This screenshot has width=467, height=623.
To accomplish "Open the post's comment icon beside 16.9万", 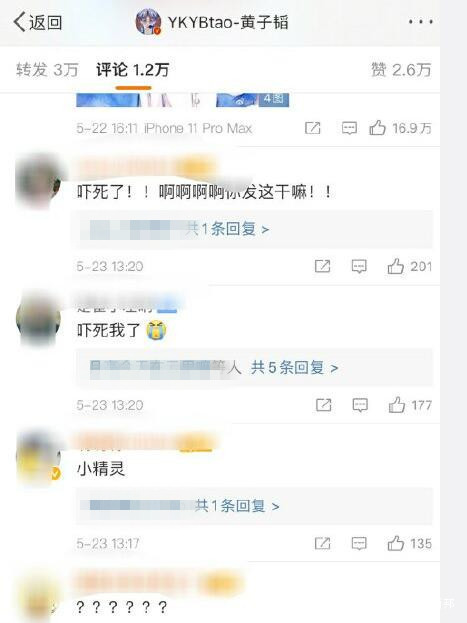I will 349,128.
